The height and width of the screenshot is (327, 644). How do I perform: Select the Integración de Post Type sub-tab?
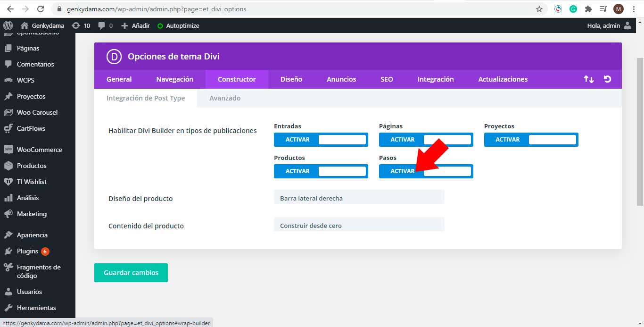pos(146,98)
